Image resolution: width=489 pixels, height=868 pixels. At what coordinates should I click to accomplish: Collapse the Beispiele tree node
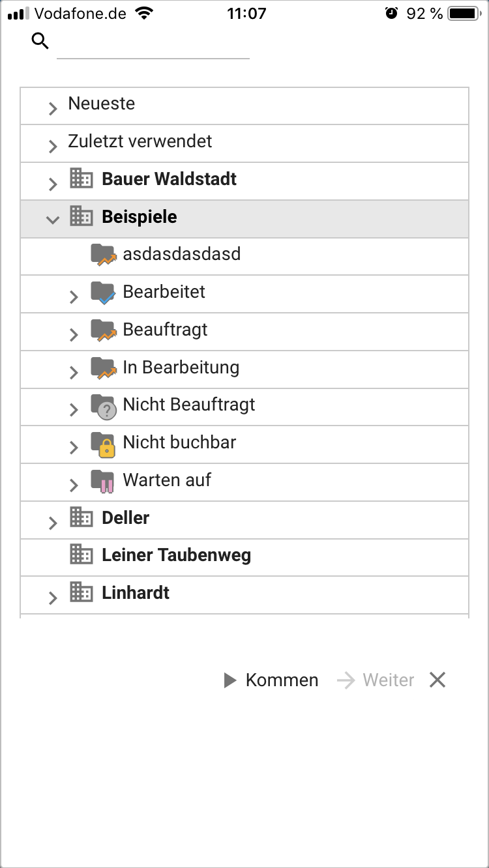[x=53, y=220]
